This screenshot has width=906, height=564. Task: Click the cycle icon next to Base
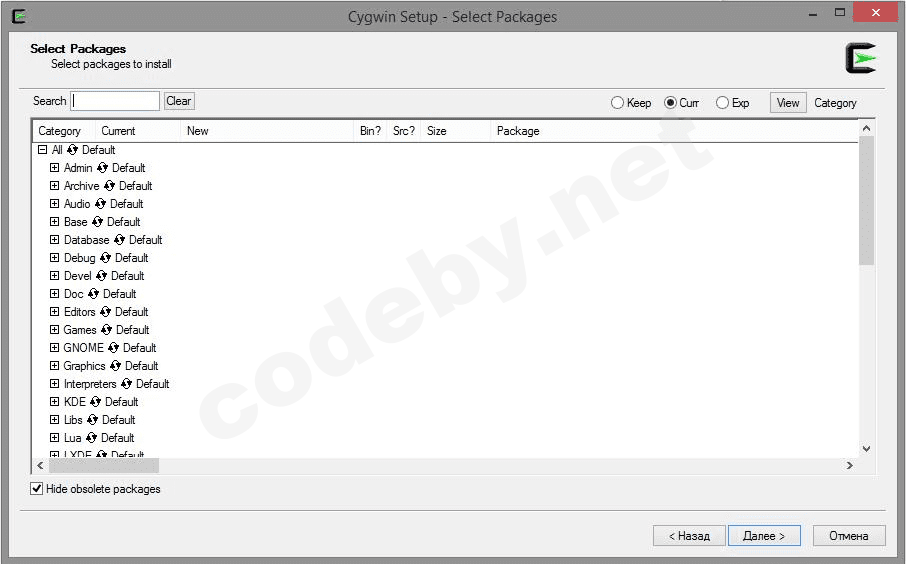tap(97, 221)
